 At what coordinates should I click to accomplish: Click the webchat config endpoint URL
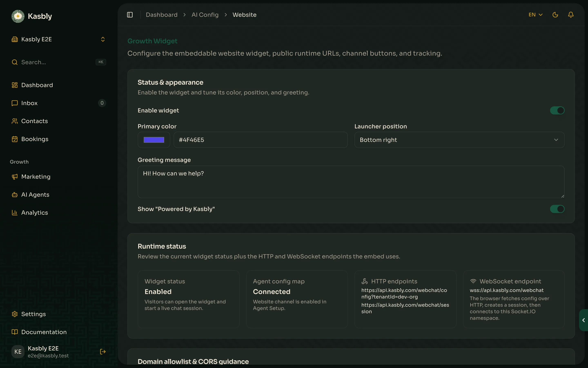pyautogui.click(x=404, y=294)
